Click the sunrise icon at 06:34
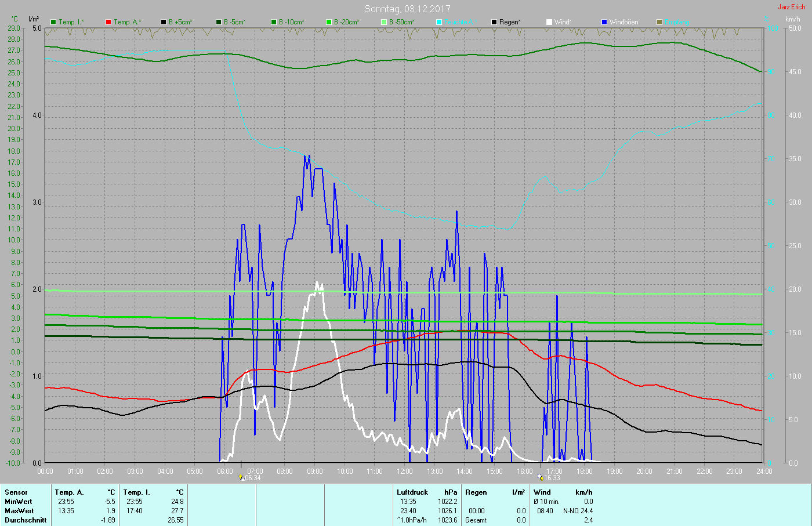Viewport: 812px width, 526px height. tap(241, 478)
